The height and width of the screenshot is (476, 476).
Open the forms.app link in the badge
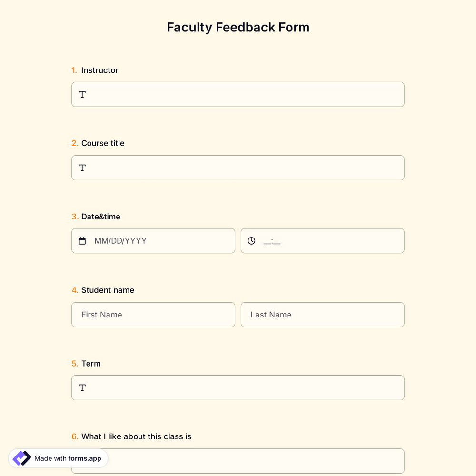(84, 458)
